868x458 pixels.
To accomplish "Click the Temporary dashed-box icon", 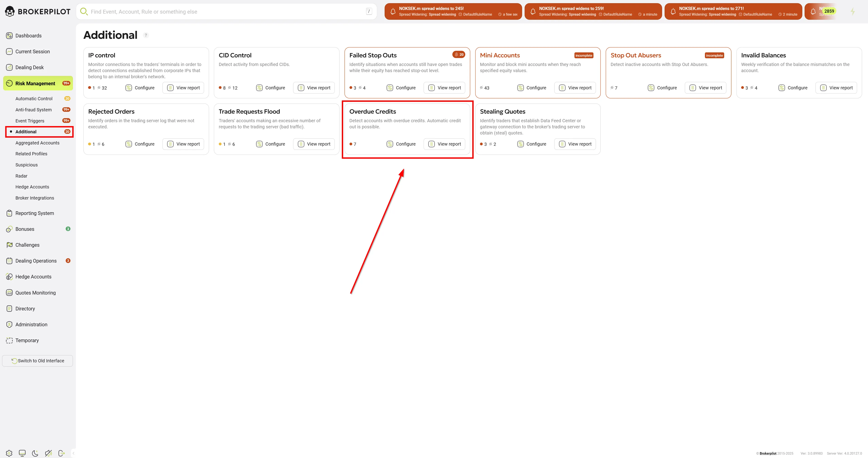I will [10, 340].
